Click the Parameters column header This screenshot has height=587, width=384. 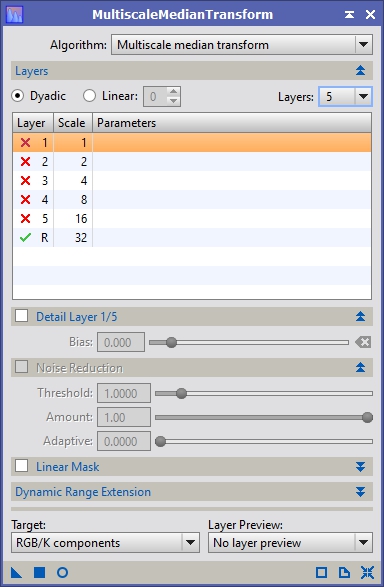pos(232,123)
